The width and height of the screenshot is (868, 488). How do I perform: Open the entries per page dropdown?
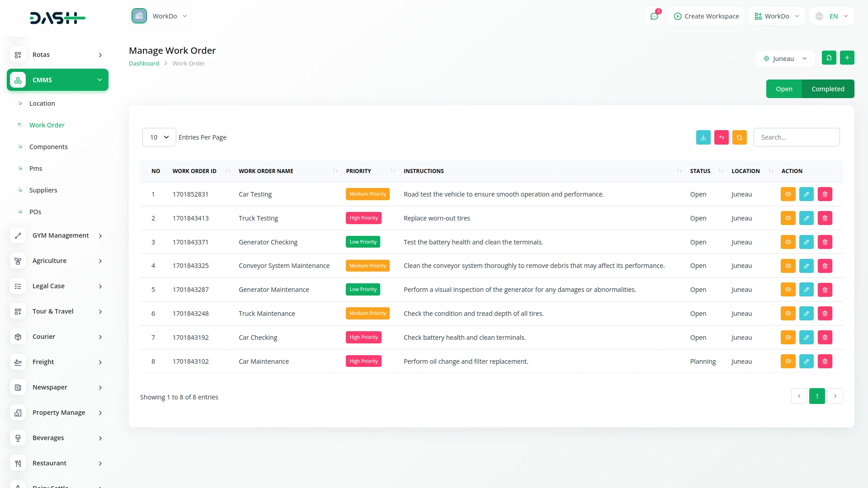159,137
